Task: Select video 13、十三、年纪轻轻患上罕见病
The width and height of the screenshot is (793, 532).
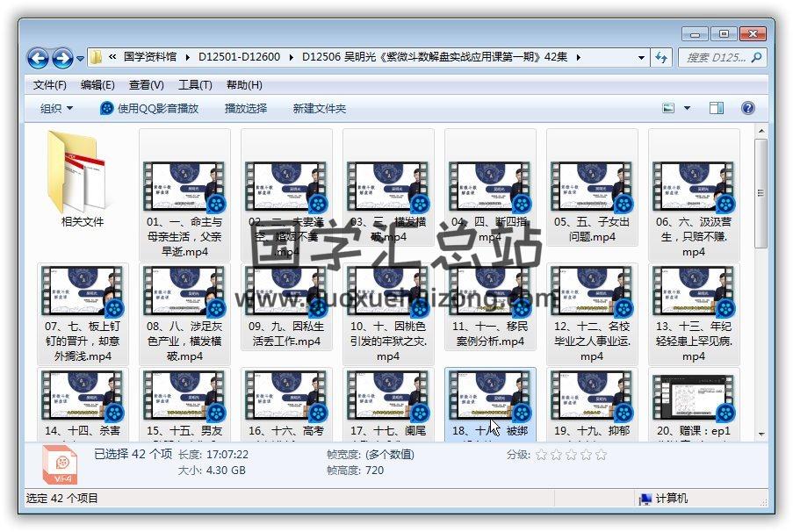Action: (x=694, y=313)
